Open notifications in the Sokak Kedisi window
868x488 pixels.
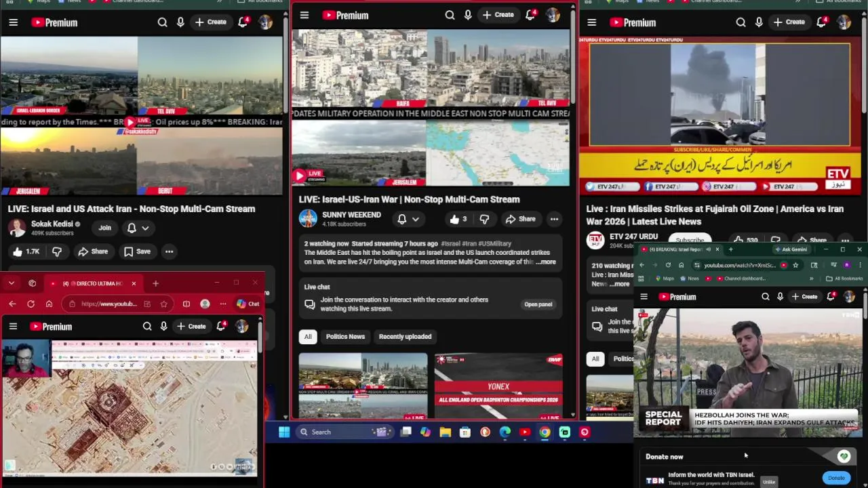point(243,22)
